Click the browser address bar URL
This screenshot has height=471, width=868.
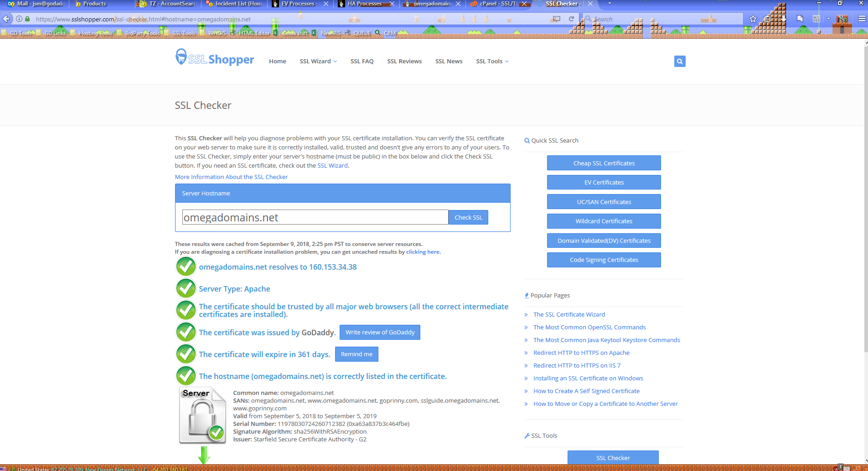[x=292, y=19]
